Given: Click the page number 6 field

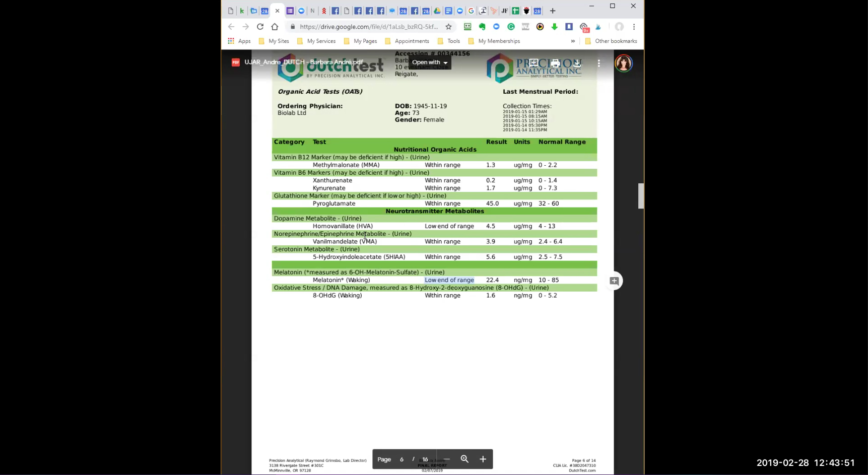Looking at the screenshot, I should tap(402, 459).
